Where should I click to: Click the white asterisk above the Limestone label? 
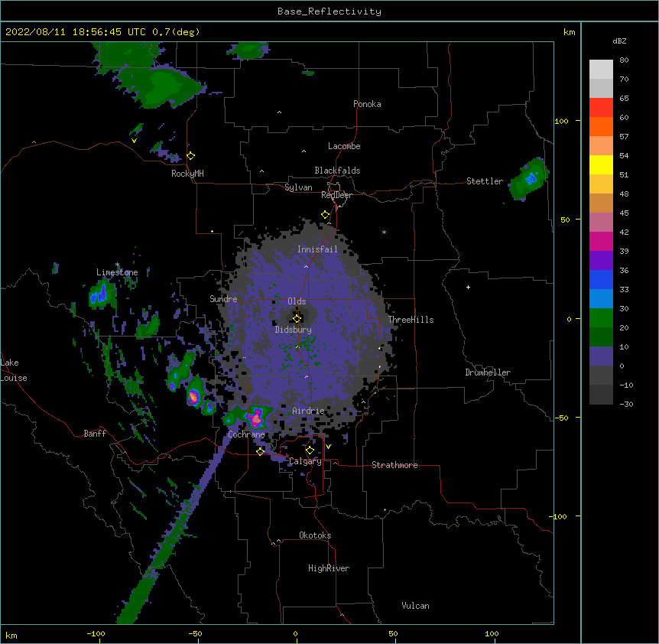click(117, 265)
